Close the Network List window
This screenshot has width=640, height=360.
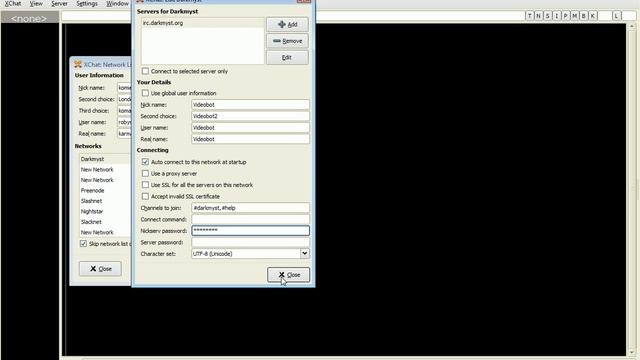click(x=100, y=269)
